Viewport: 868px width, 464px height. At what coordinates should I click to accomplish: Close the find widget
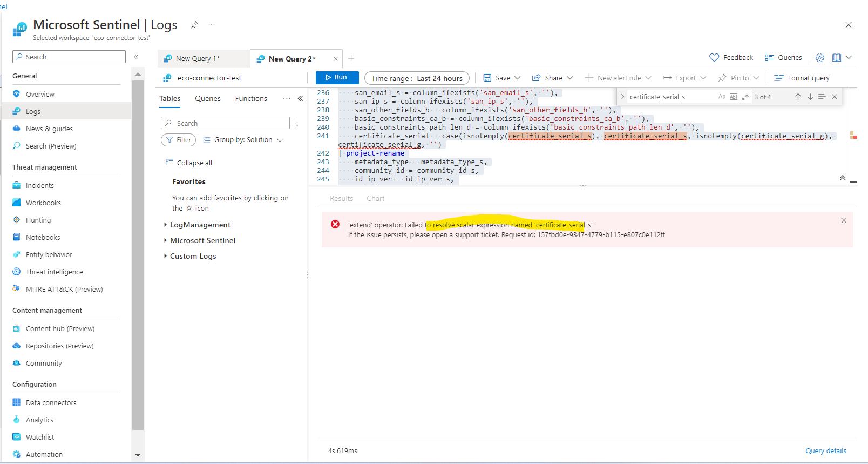[835, 97]
